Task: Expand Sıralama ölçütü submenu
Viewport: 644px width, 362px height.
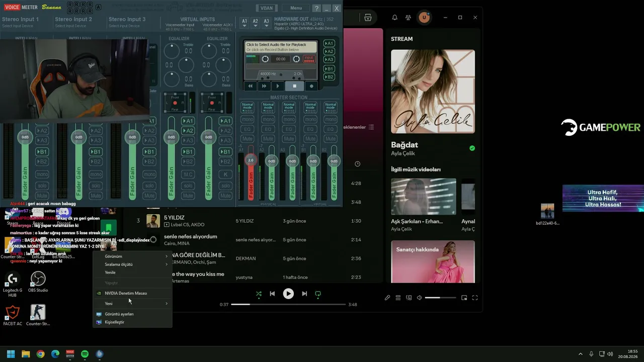Action: pos(132,264)
